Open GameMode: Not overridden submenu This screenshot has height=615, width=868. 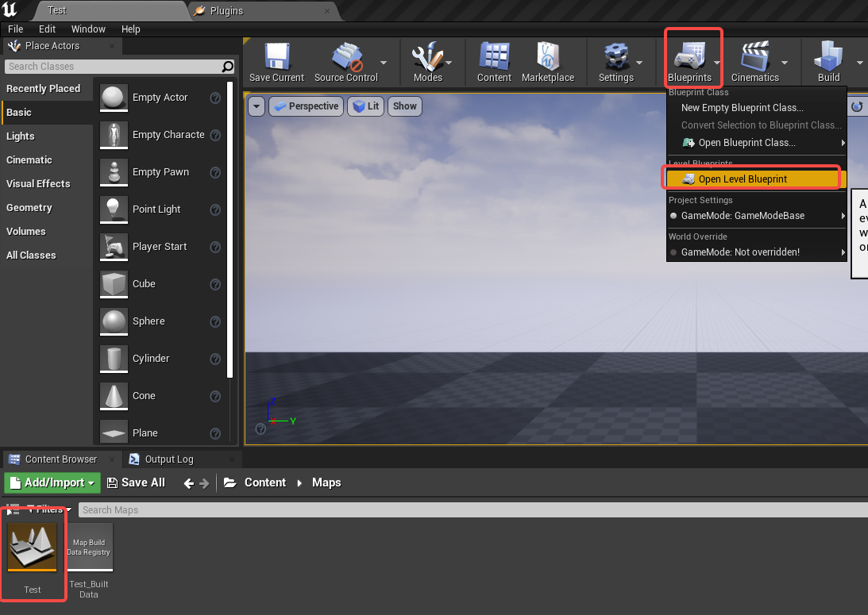(x=757, y=252)
